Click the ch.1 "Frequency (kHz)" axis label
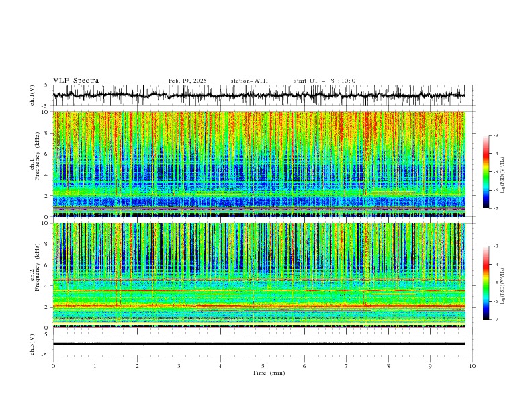532x411 pixels. (37, 156)
